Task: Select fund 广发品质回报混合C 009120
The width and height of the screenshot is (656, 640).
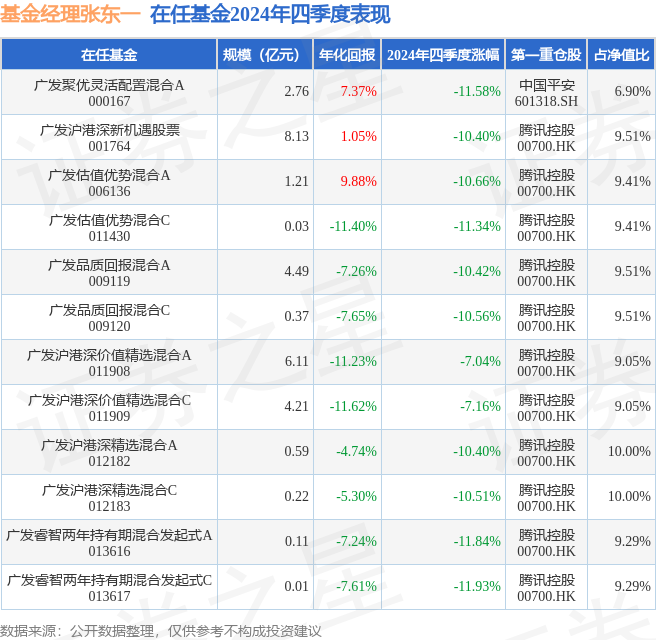Action: point(109,318)
